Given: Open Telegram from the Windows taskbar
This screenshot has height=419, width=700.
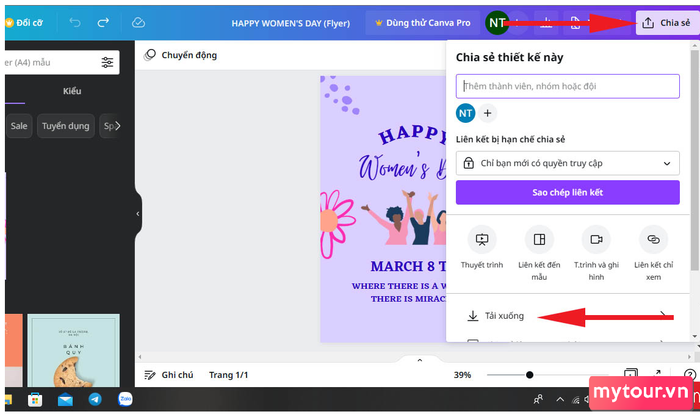Looking at the screenshot, I should coord(94,399).
